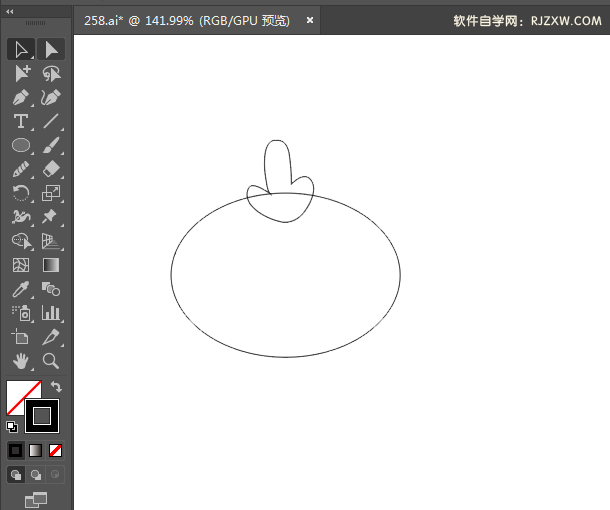Activate the Paintbrush tool
610x510 pixels.
tap(52, 145)
